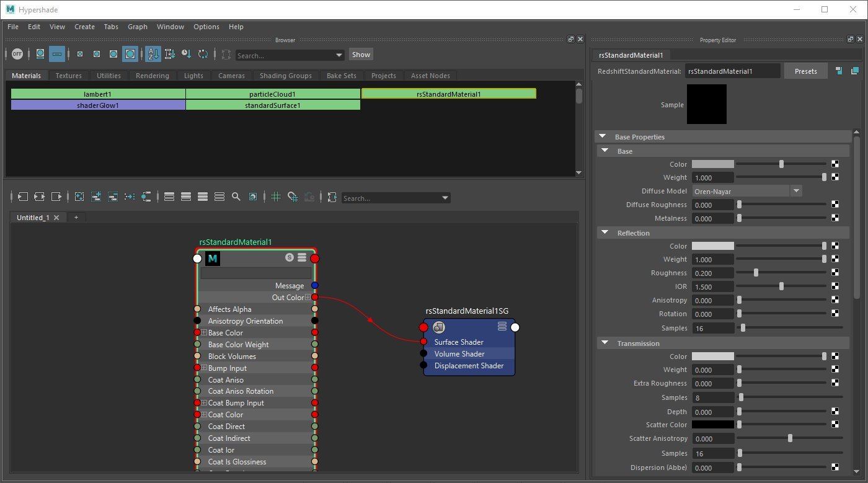Open the Browser search dropdown arrow
This screenshot has width=868, height=483.
point(339,55)
